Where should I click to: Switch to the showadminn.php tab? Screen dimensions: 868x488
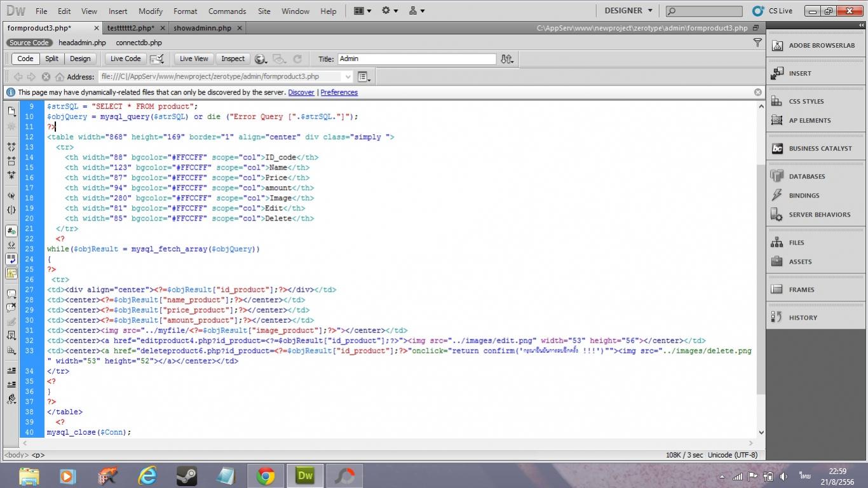coord(203,28)
